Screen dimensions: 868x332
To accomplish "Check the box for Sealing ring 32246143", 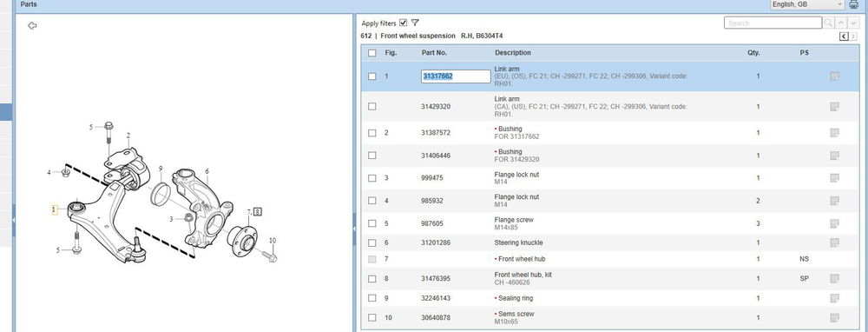I will point(372,298).
